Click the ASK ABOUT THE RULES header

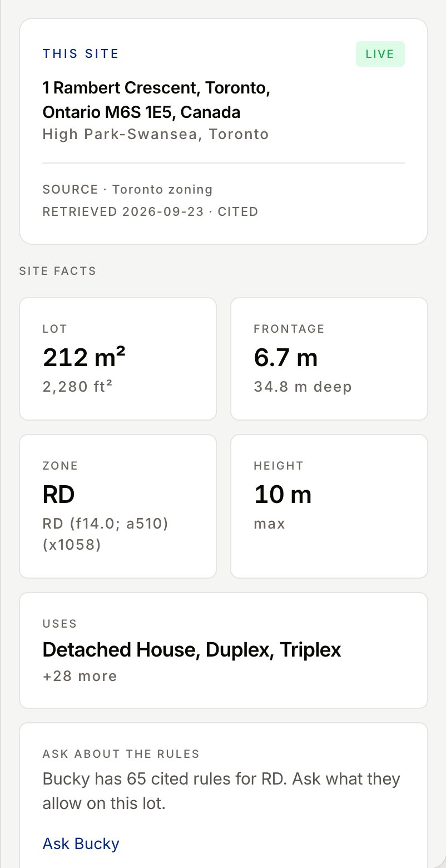click(x=121, y=754)
